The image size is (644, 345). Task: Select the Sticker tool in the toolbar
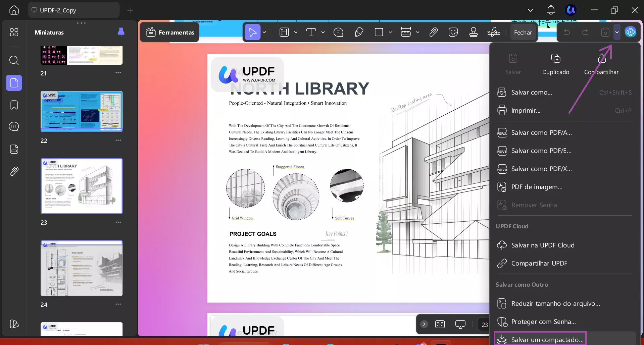click(453, 32)
